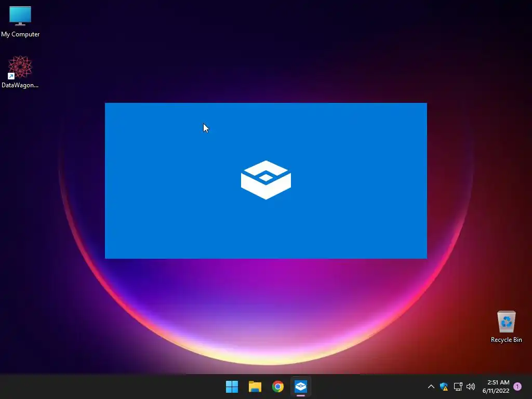Image resolution: width=532 pixels, height=399 pixels.
Task: Click the Windows Sandbox splash logo
Action: pyautogui.click(x=266, y=180)
